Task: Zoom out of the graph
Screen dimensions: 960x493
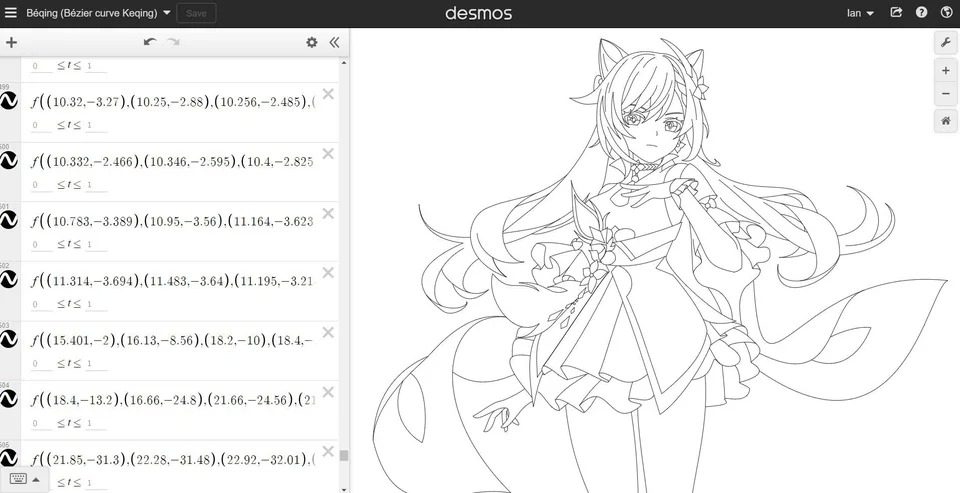Action: [946, 94]
